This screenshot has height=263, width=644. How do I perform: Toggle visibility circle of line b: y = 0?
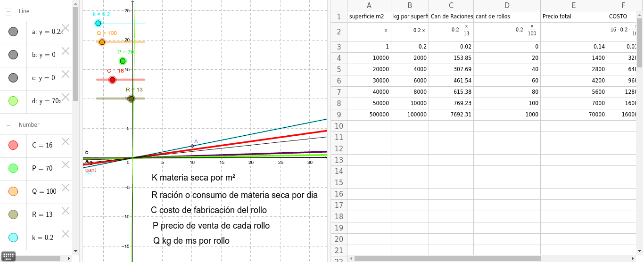(13, 55)
